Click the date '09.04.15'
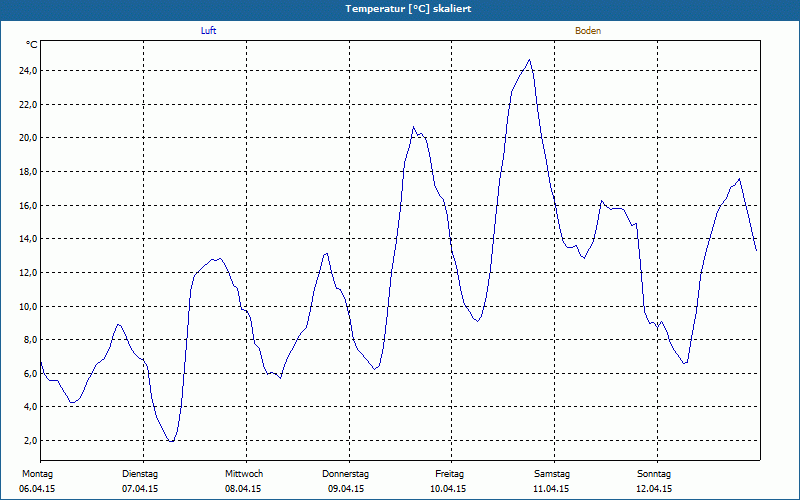800x500 pixels. (x=346, y=489)
